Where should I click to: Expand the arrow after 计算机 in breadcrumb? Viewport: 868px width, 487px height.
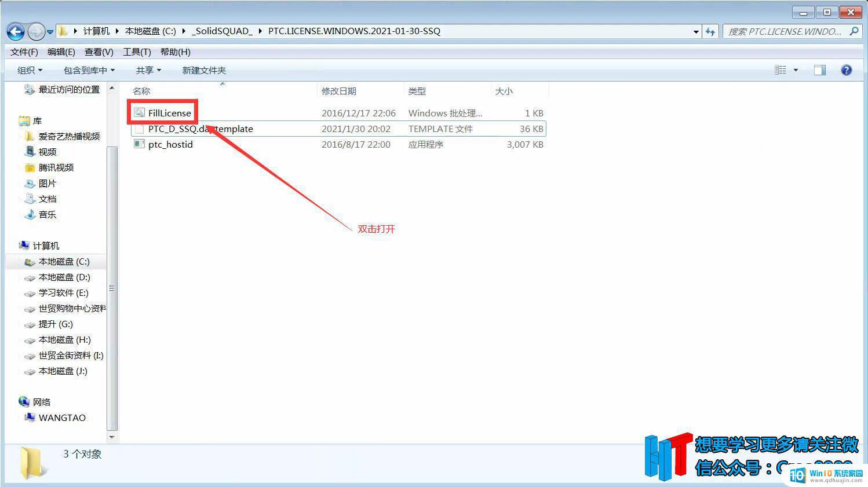116,31
